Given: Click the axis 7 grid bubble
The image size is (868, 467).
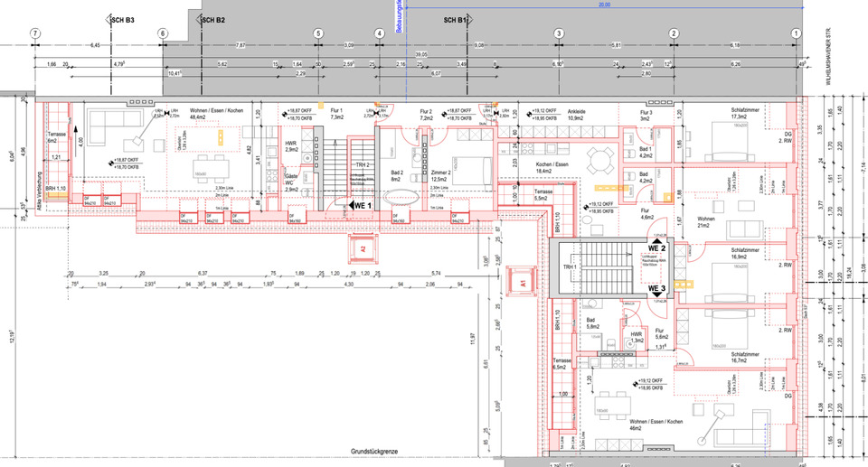Looking at the screenshot, I should [34, 33].
